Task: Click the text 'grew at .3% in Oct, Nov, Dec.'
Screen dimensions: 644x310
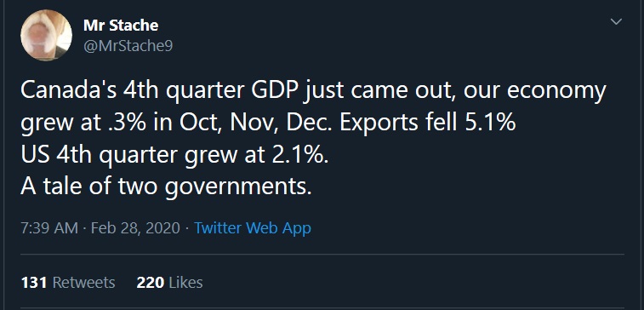Action: coord(176,123)
